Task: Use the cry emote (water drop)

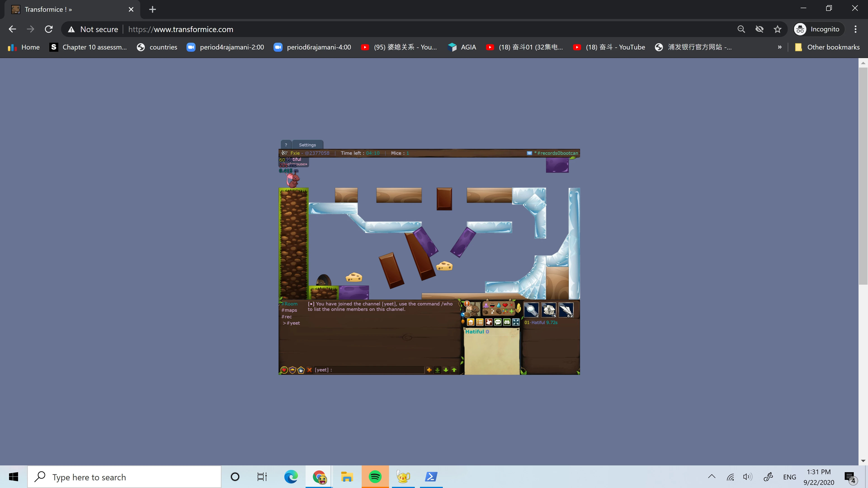Action: (x=499, y=305)
